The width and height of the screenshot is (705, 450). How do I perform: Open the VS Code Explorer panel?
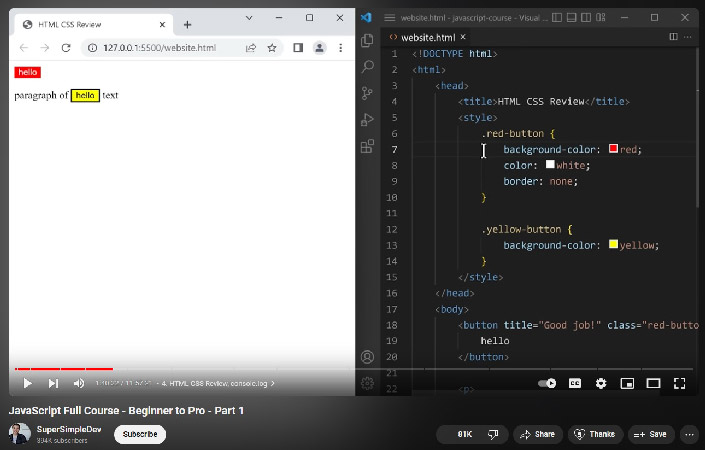(367, 40)
